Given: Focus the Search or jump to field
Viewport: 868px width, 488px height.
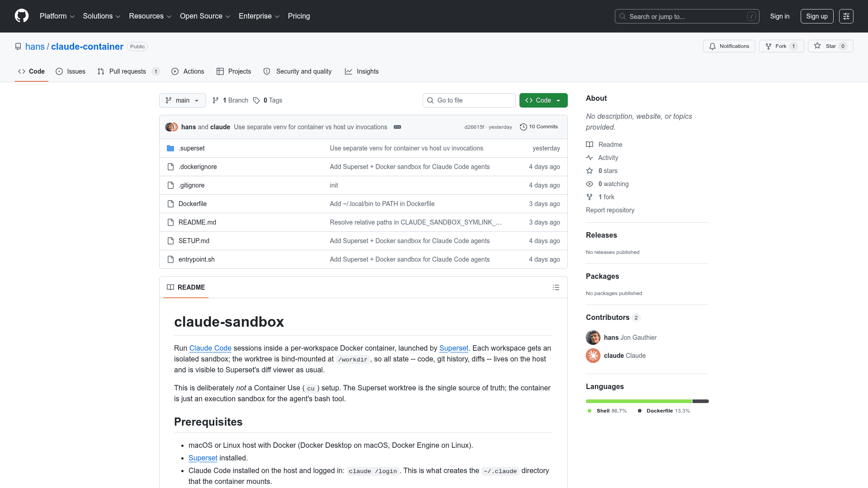Looking at the screenshot, I should point(687,16).
